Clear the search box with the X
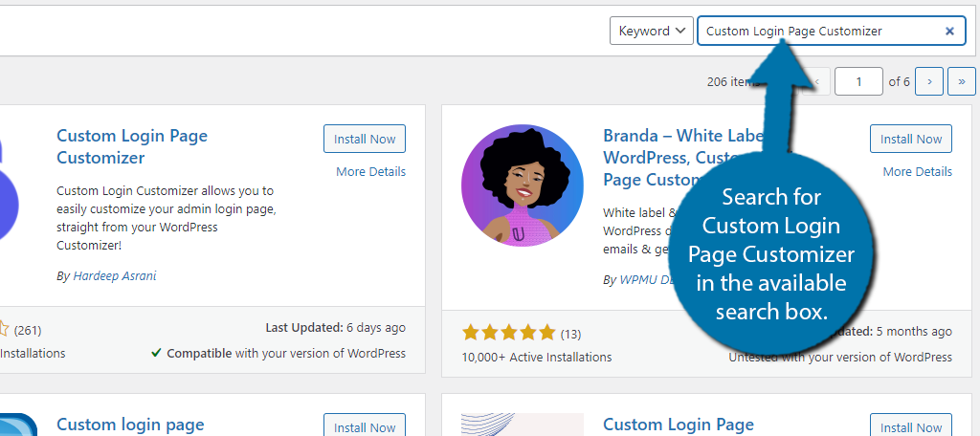Screen dimensions: 980x436 [x=949, y=31]
